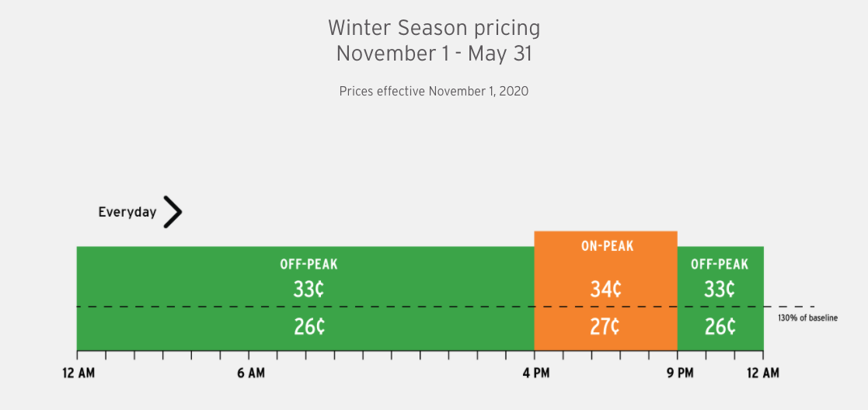
Task: Click the OFF-PEAK label in the block before 4 PM
Action: (309, 265)
